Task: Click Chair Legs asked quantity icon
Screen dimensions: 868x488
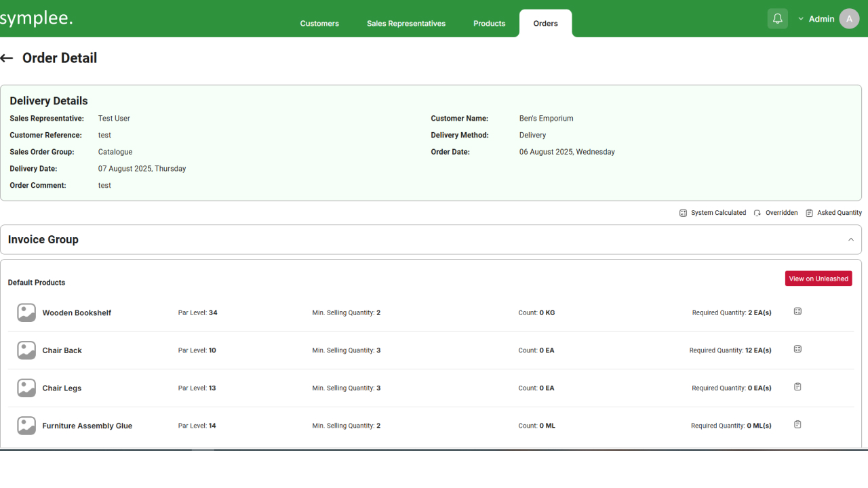Action: click(797, 387)
